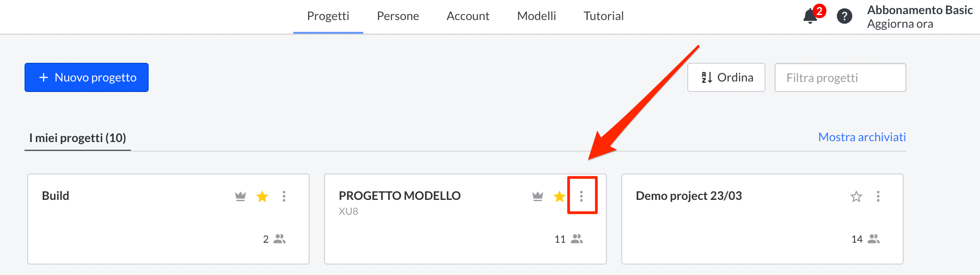Image resolution: width=980 pixels, height=275 pixels.
Task: Open three-dot menu on PROGETTO MODELLO card
Action: pos(581,196)
